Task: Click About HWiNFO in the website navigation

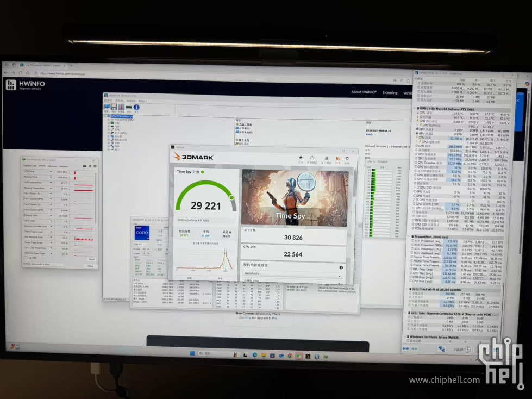Action: point(364,92)
